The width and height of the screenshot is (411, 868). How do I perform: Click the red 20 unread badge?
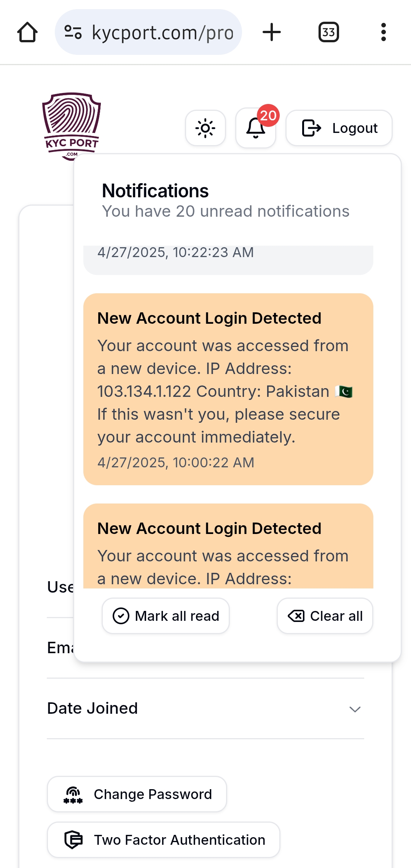pos(268,115)
